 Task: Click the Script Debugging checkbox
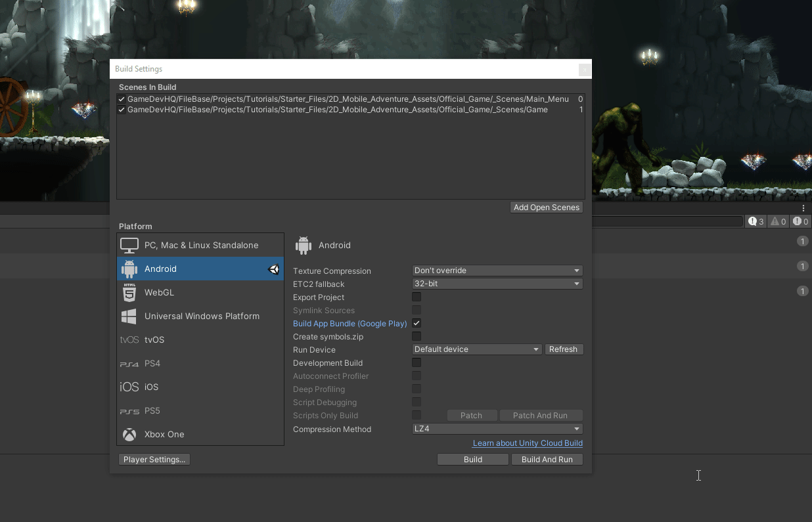(417, 402)
